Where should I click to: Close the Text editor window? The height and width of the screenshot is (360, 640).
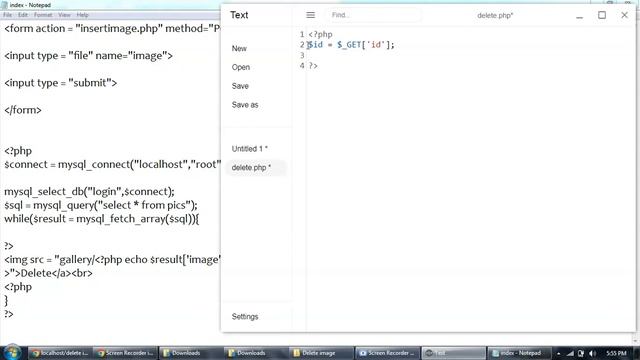pyautogui.click(x=624, y=15)
